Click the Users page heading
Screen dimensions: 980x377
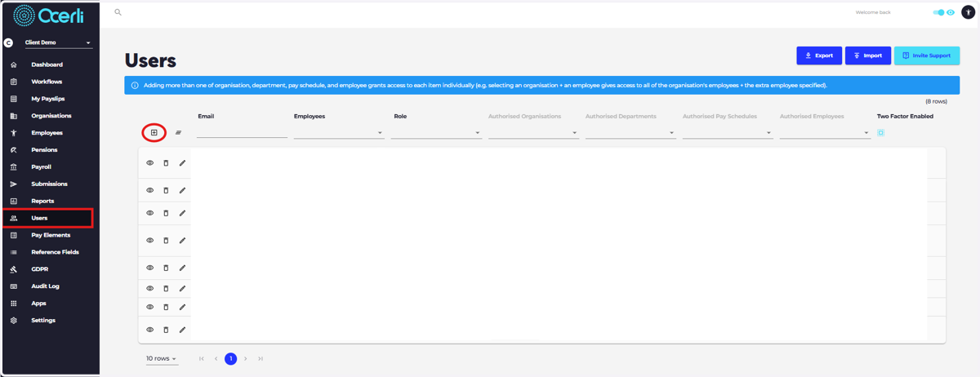click(x=150, y=61)
